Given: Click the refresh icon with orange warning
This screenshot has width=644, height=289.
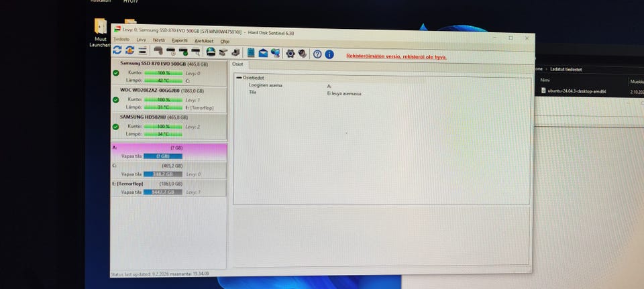Looking at the screenshot, I should 129,50.
